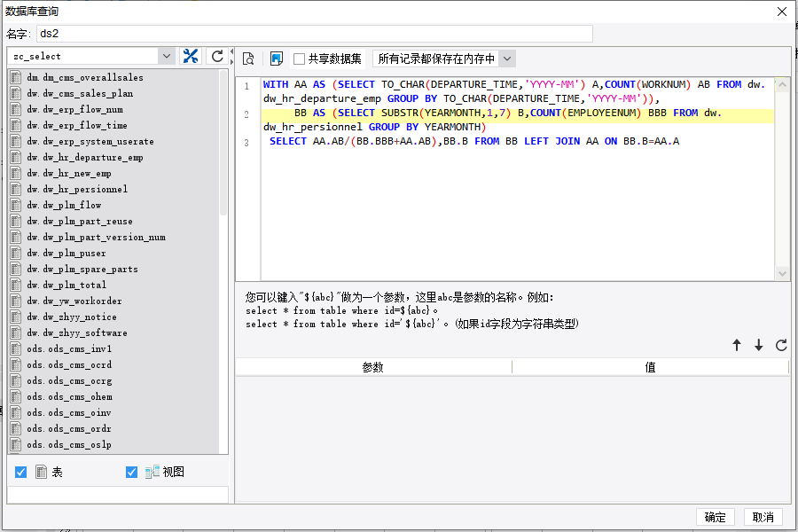Select ods.ods_cms_ocrd table
The width and height of the screenshot is (798, 532).
click(69, 365)
